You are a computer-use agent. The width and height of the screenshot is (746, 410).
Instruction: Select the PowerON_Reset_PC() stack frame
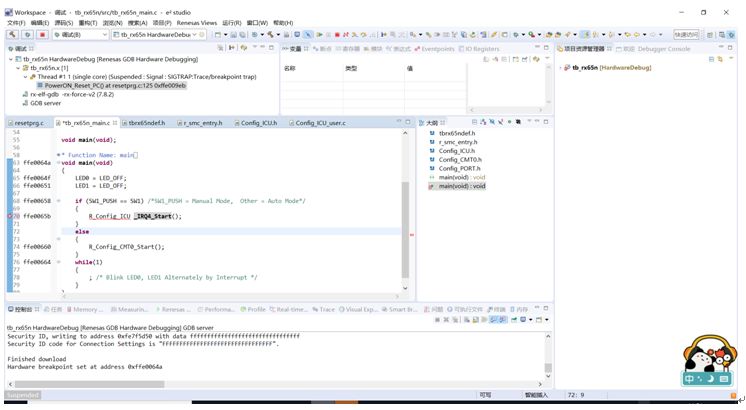tap(111, 86)
